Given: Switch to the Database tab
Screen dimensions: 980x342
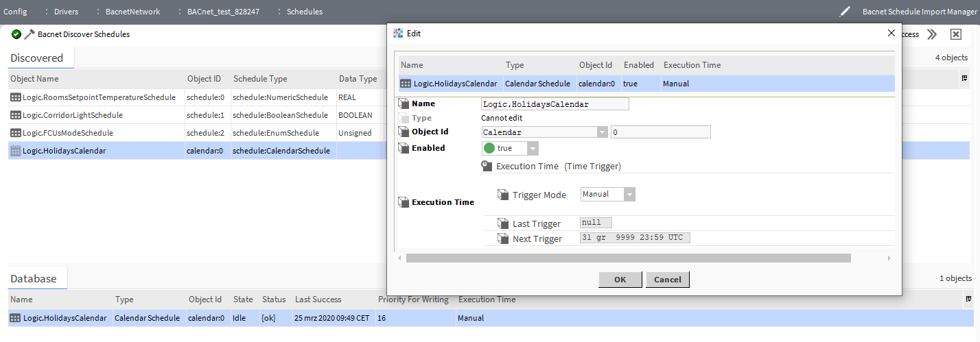Looking at the screenshot, I should [x=34, y=279].
